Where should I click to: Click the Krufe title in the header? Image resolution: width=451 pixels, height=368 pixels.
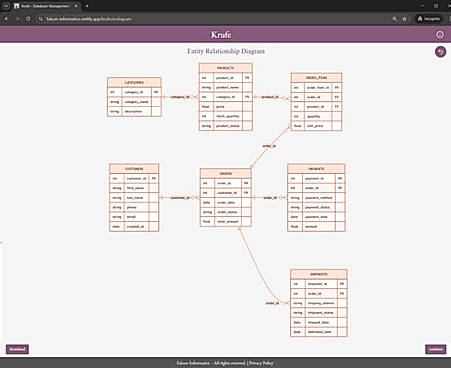tap(221, 35)
